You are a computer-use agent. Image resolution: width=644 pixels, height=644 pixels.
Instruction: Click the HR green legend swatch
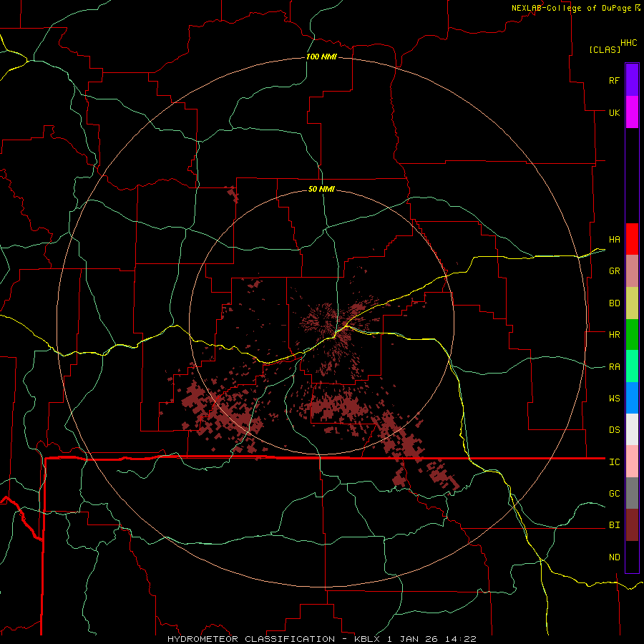point(632,335)
